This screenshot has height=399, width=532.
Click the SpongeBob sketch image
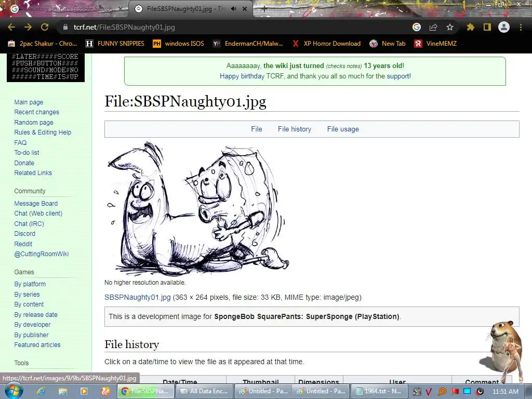197,208
